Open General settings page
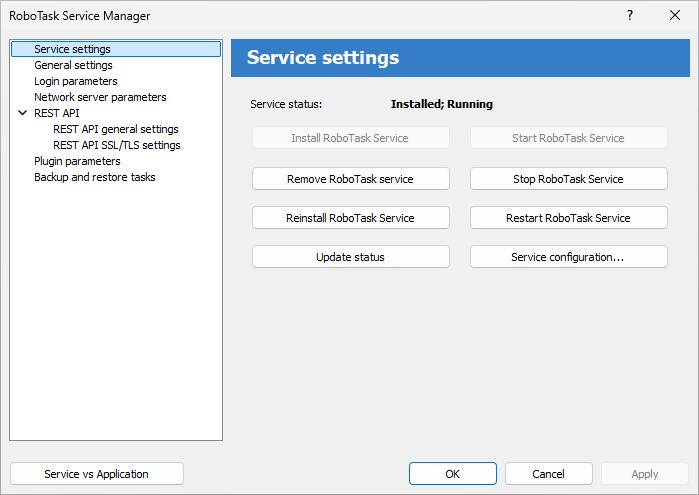Image resolution: width=699 pixels, height=495 pixels. point(73,65)
